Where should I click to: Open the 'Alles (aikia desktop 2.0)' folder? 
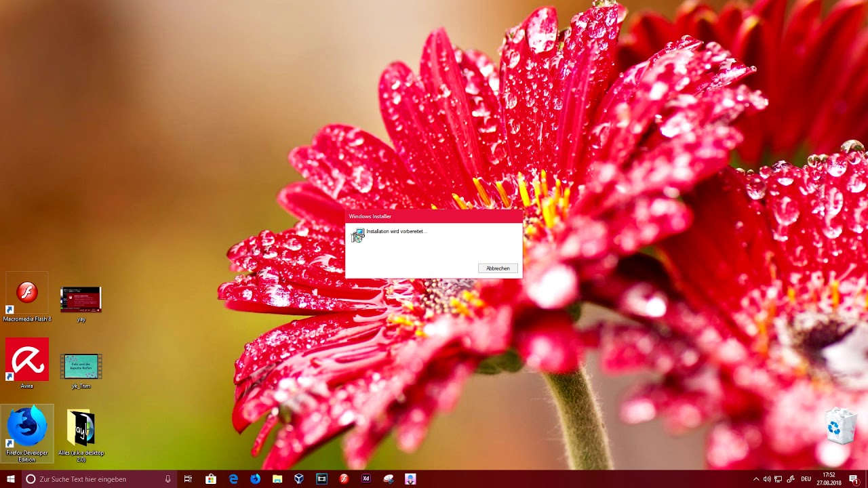(81, 436)
